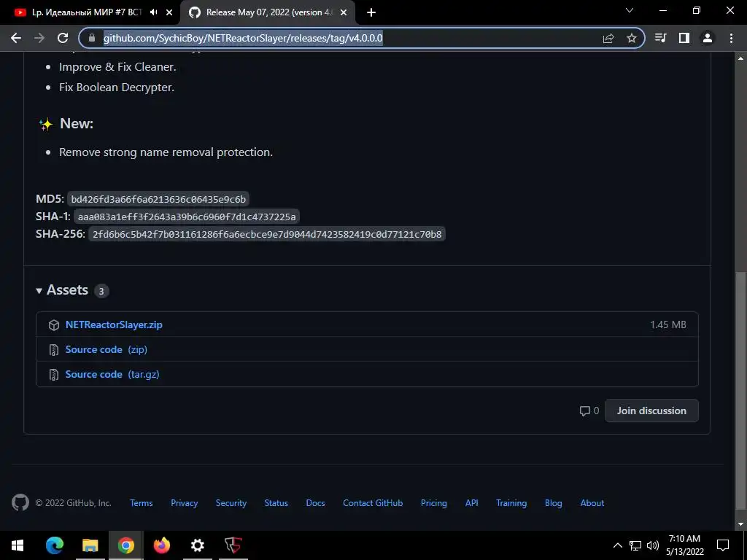The image size is (747, 560).
Task: Show hidden system tray icons
Action: coord(617,545)
